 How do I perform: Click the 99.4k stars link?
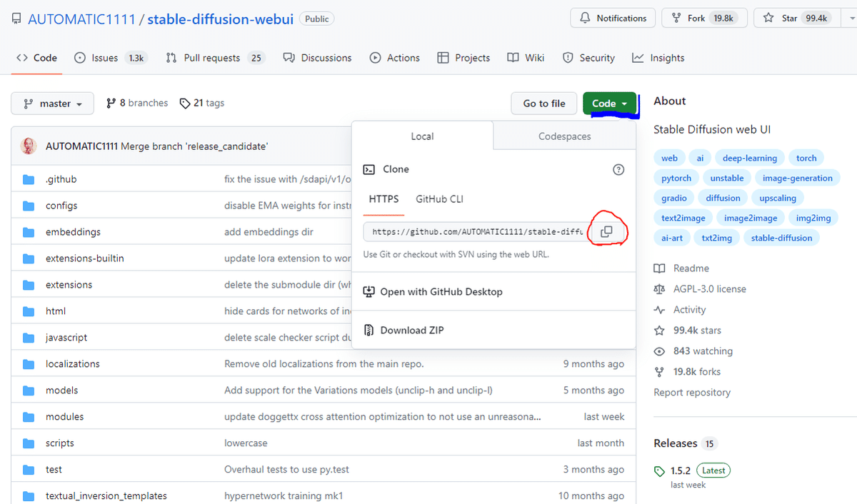click(688, 331)
